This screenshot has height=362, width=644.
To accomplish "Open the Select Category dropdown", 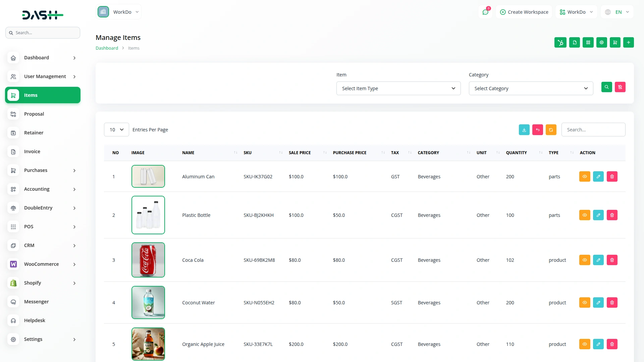I will [x=531, y=88].
